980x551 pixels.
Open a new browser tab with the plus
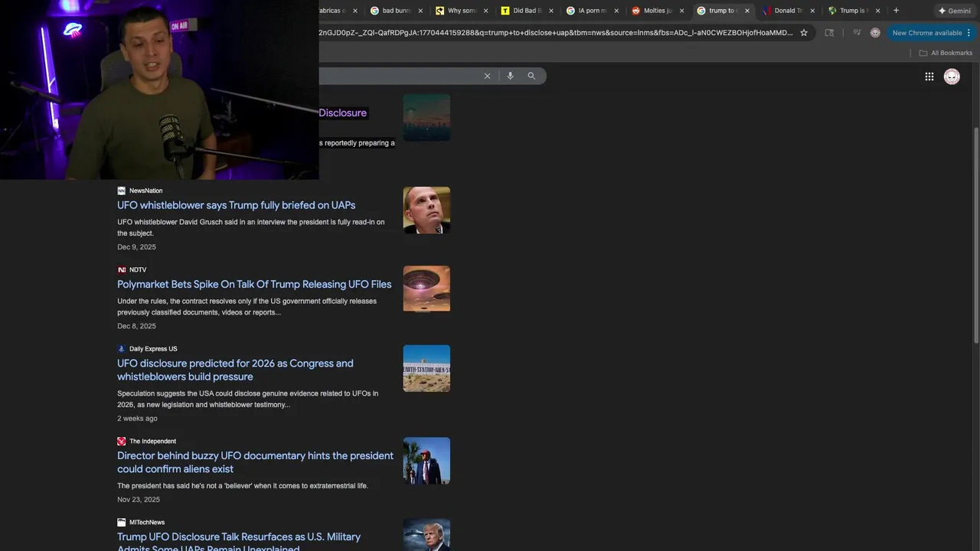click(x=896, y=11)
